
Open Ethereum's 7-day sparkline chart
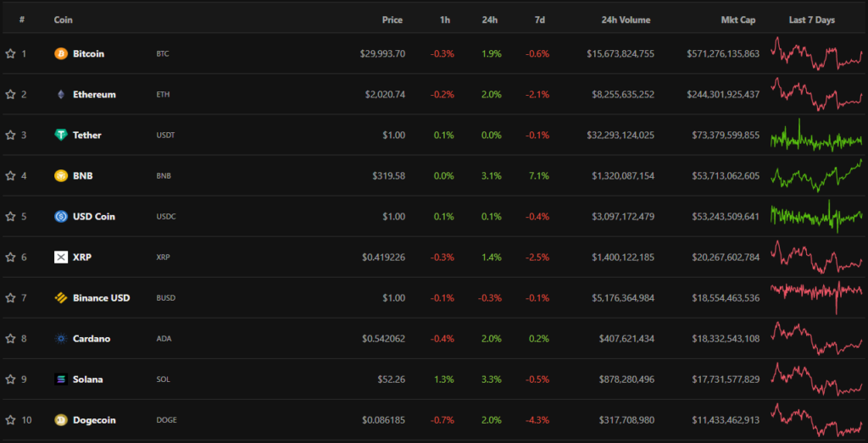coord(816,95)
